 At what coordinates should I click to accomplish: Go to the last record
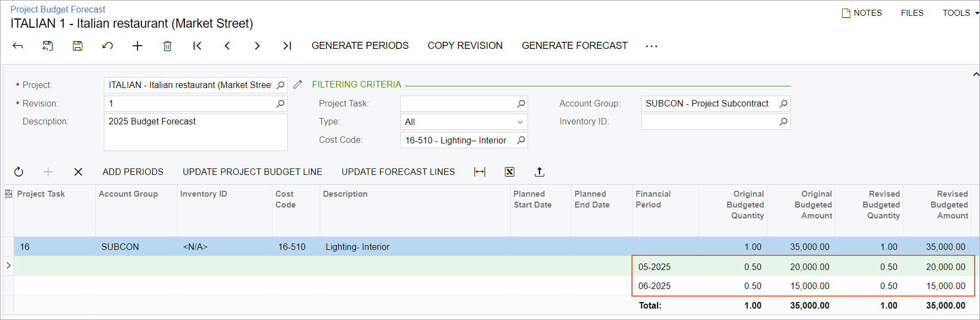(x=287, y=46)
